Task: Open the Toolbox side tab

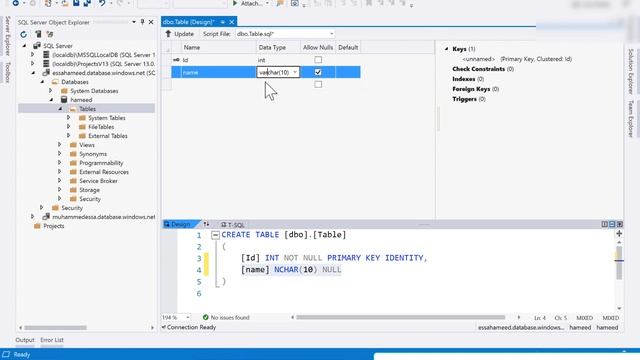Action: [x=7, y=72]
